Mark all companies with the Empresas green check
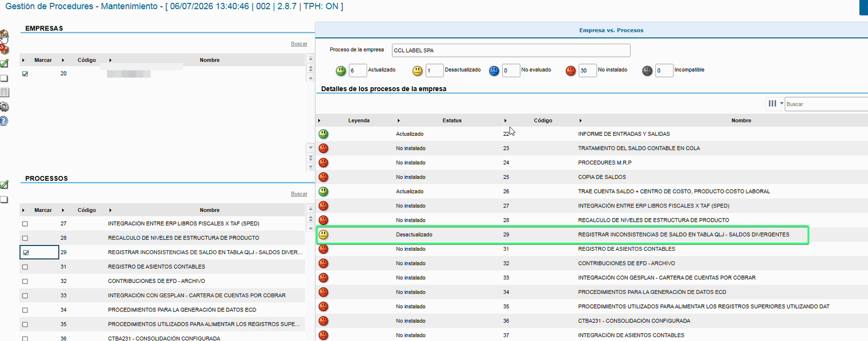The height and width of the screenshot is (341, 868). click(x=4, y=64)
